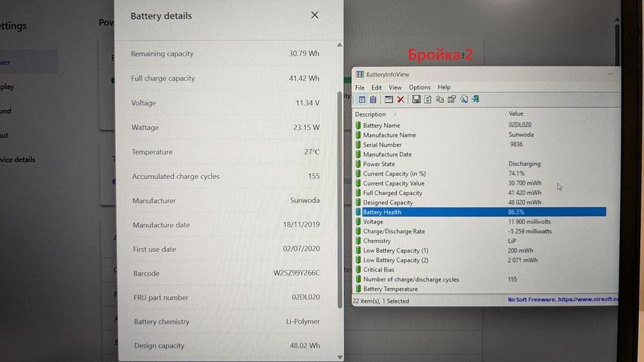This screenshot has width=644, height=362.
Task: Click the BatteryInfoView title bar app icon
Action: pyautogui.click(x=360, y=74)
